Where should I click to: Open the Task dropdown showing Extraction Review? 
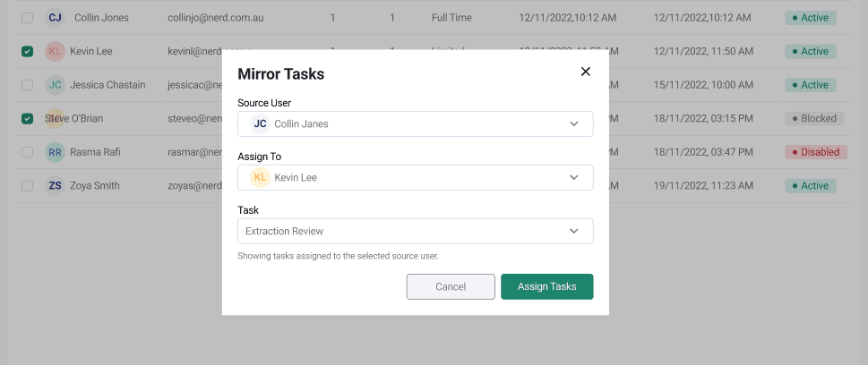(415, 231)
